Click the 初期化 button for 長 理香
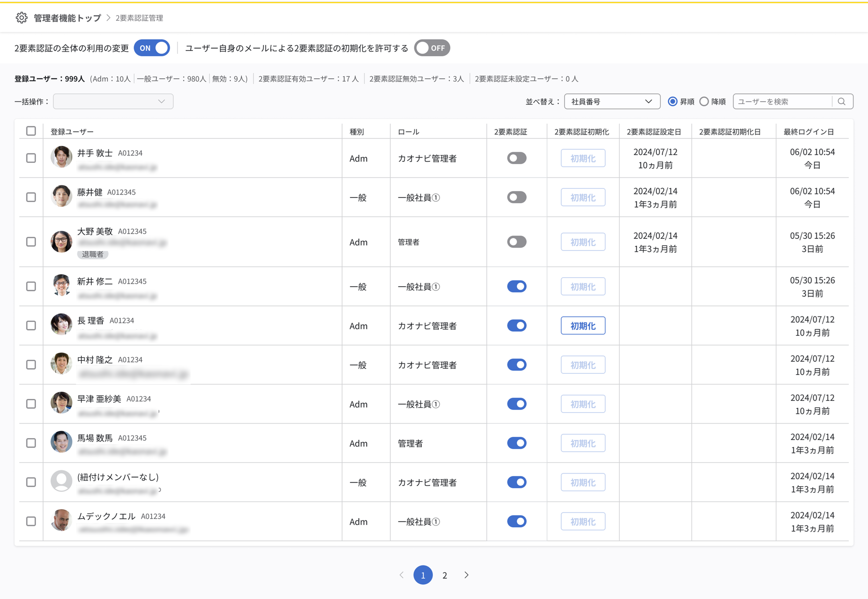Screen dimensions: 868x599 coord(583,325)
